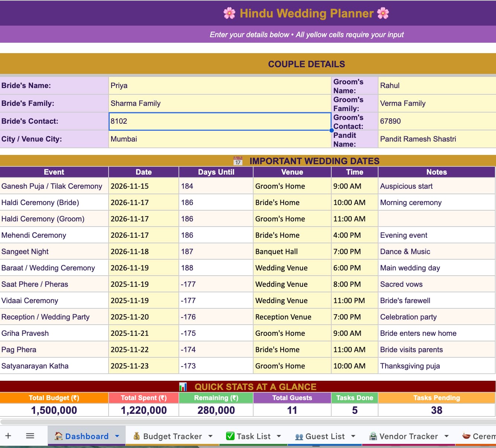The image size is (496, 448).
Task: Select the 6:00 PM time cell
Action: click(355, 268)
